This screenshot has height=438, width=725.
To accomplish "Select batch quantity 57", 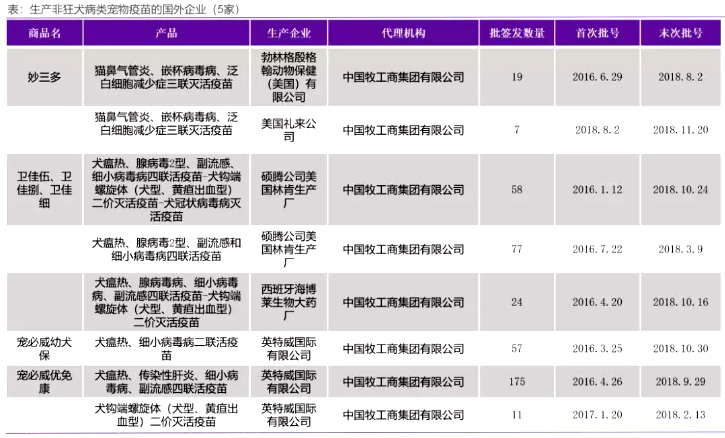I will (517, 348).
